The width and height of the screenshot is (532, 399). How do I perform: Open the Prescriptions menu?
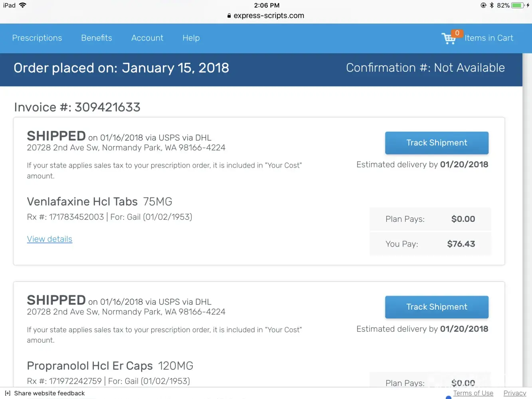click(x=37, y=38)
